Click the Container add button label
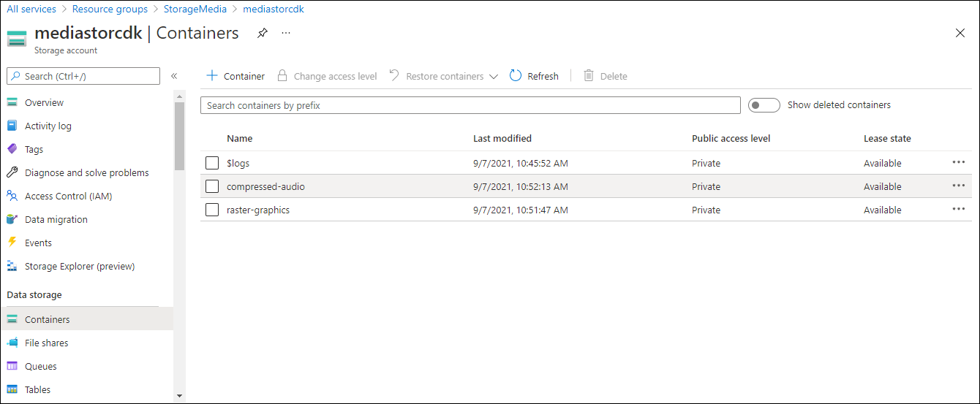This screenshot has height=404, width=980. point(244,76)
